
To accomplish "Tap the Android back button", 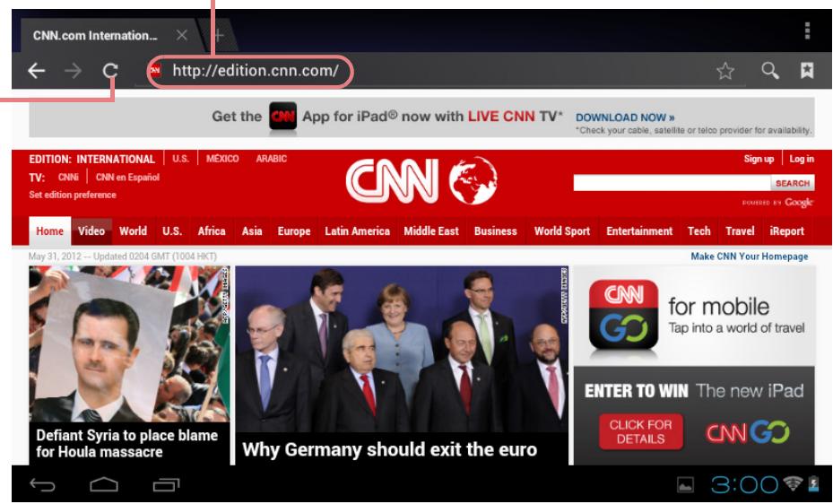I will tap(42, 485).
